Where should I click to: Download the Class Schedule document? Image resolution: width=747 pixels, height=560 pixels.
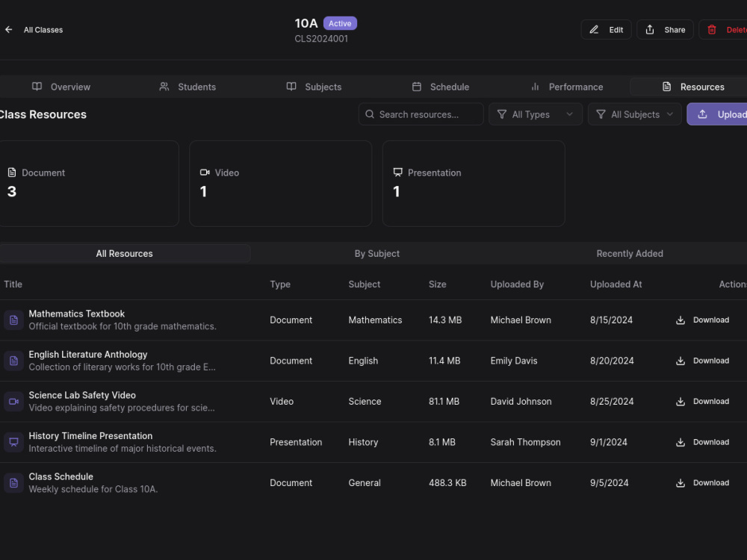[x=703, y=483]
